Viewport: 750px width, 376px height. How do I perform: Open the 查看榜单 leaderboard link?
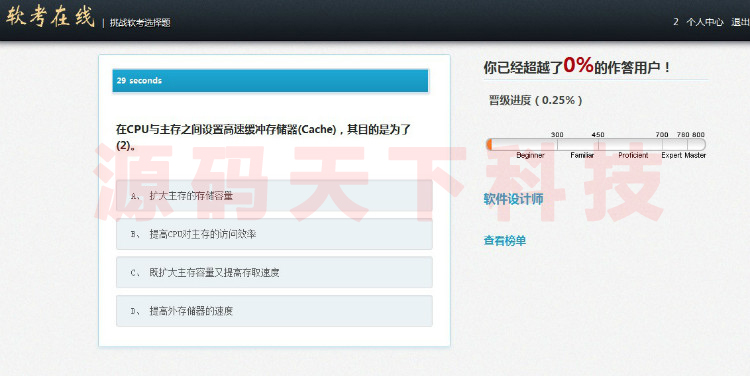(505, 241)
